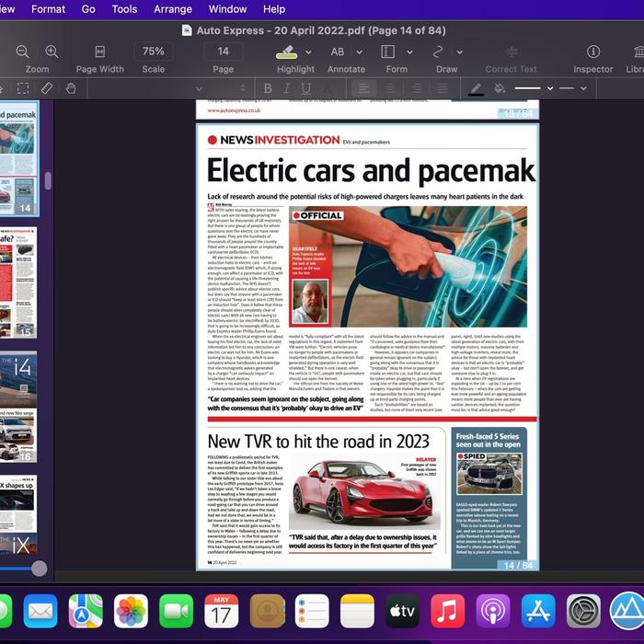Screen dimensions: 644x644
Task: Choose the rectangular selection tool
Action: [23, 88]
